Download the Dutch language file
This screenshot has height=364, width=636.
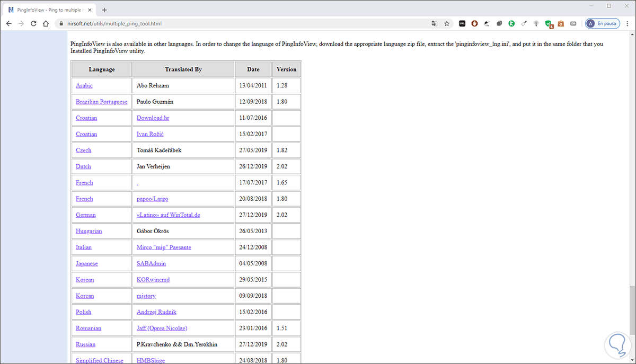pyautogui.click(x=83, y=166)
